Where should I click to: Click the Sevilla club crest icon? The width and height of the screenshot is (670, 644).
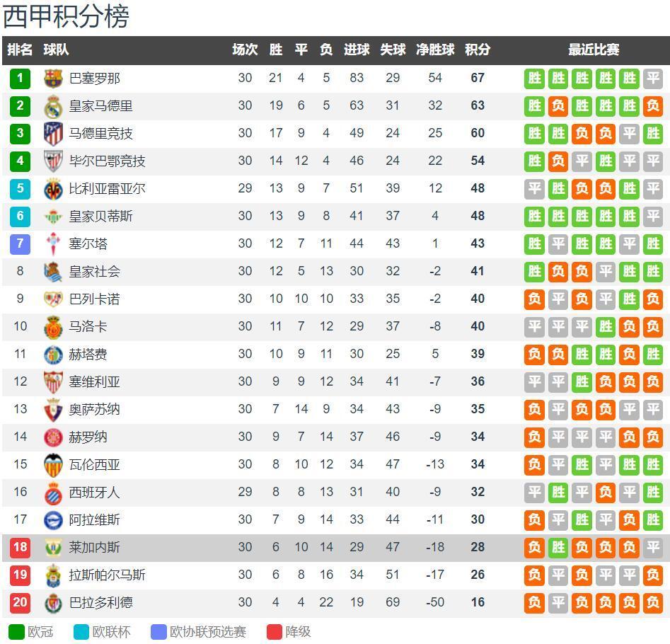pos(53,382)
